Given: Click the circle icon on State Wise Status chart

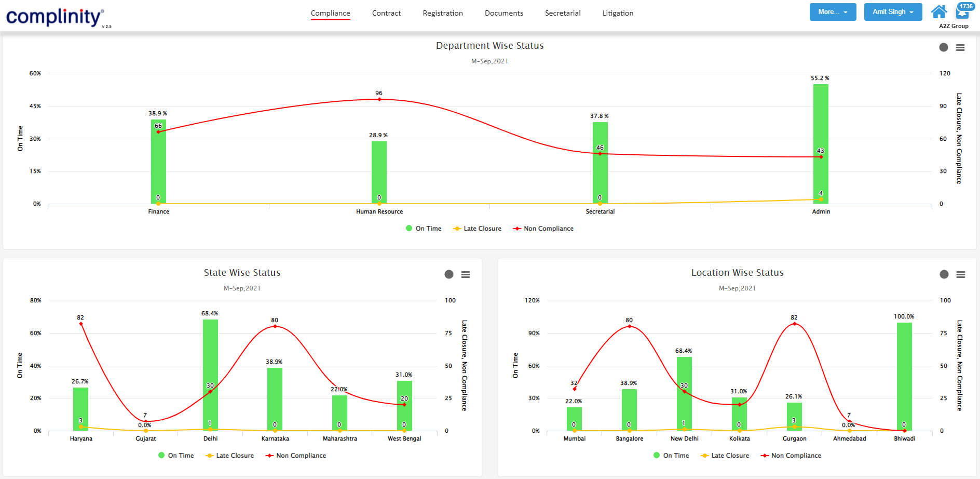Looking at the screenshot, I should point(449,274).
